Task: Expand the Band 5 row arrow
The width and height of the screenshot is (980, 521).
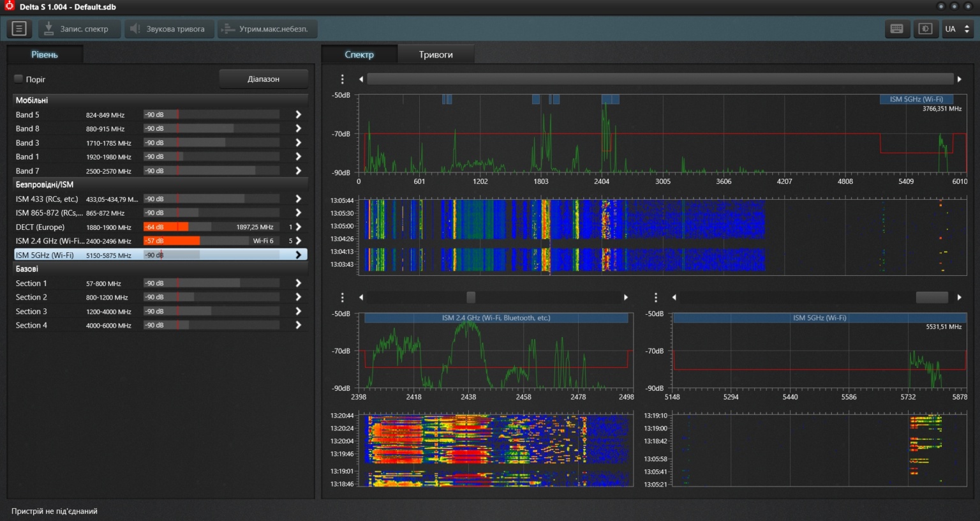Action: 298,114
